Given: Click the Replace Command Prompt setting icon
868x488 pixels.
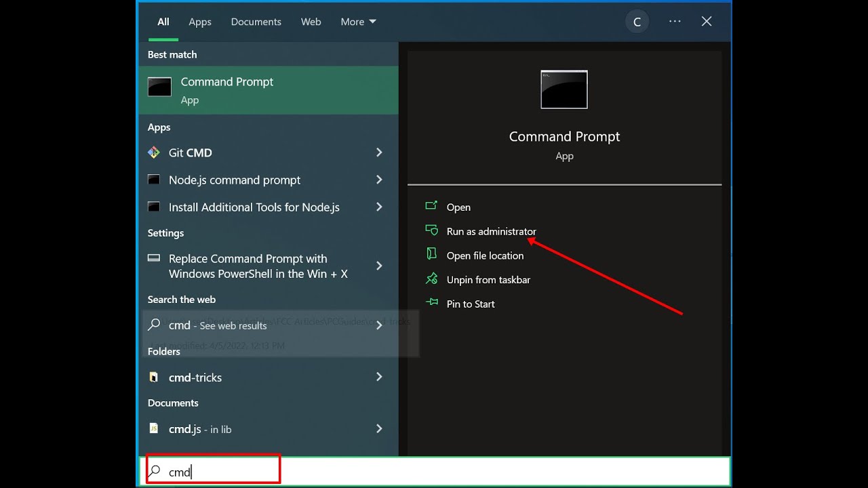Looking at the screenshot, I should tap(154, 258).
